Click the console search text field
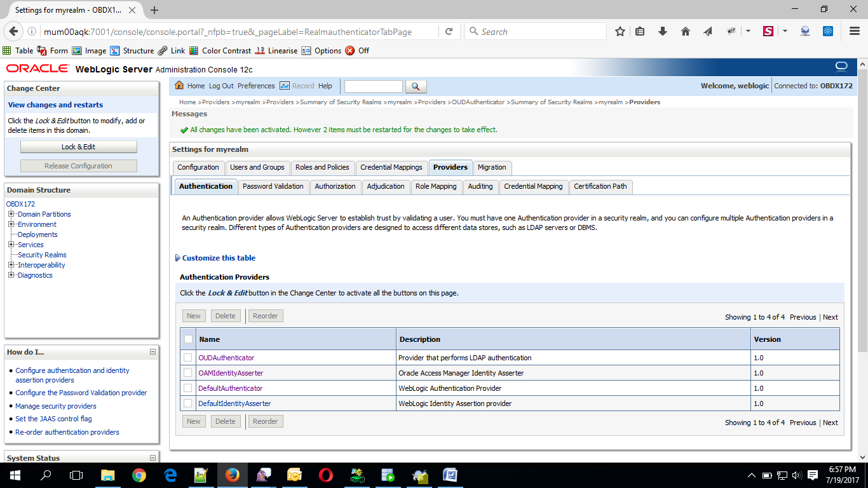This screenshot has width=868, height=488. 374,86
